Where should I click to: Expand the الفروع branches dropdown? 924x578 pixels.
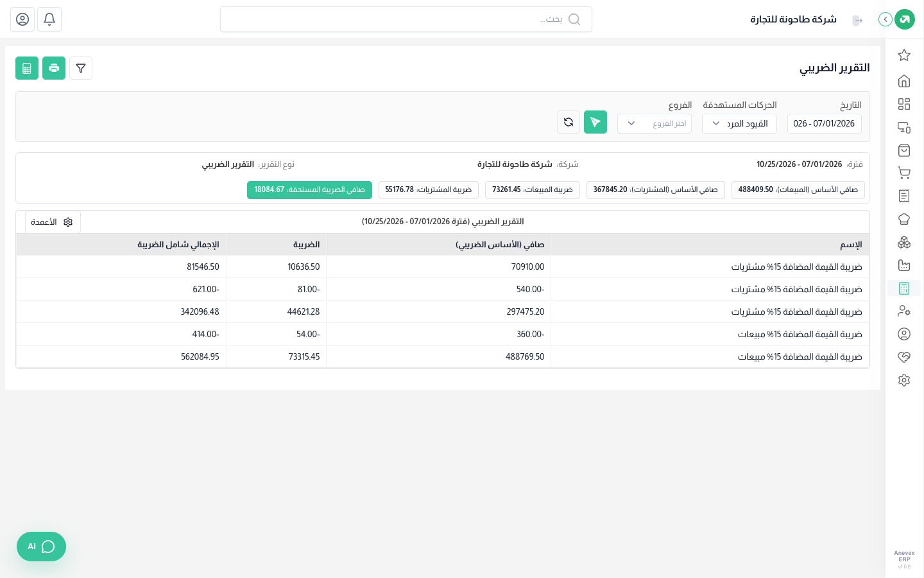[654, 123]
